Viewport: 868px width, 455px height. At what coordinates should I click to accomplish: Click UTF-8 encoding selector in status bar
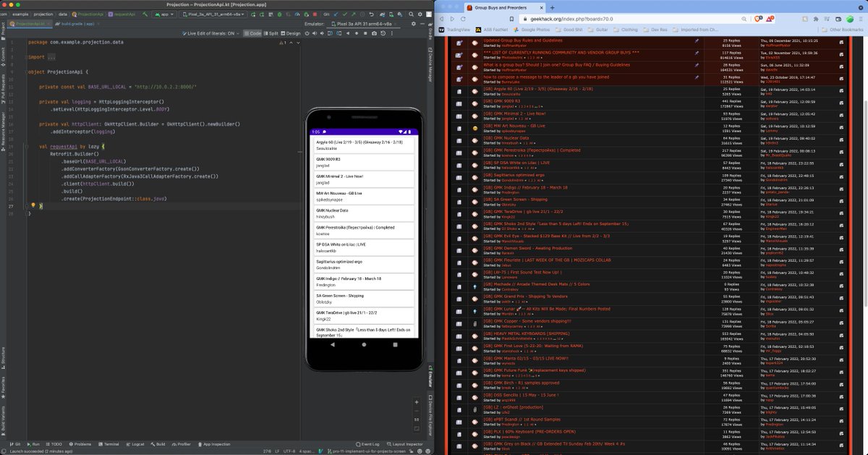(289, 451)
